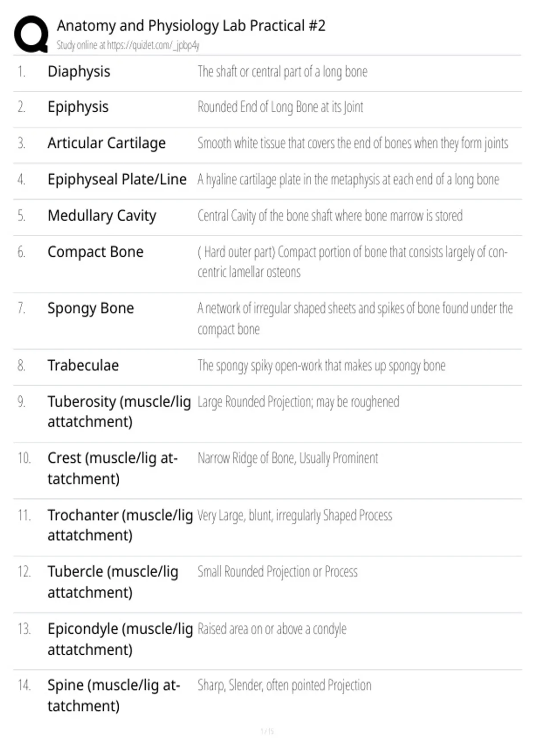The image size is (534, 756).
Task: Click the Quizlet Q logo icon
Action: pyautogui.click(x=31, y=34)
